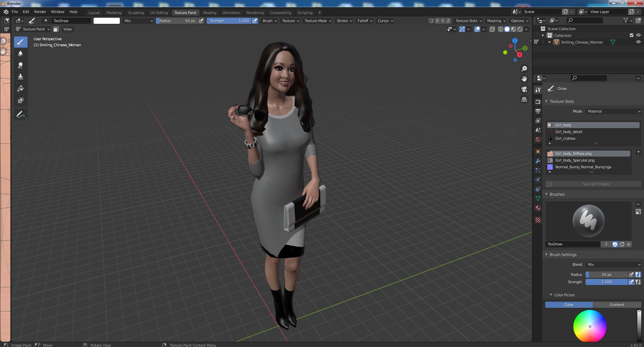Toggle paint mask face selection button
644x347 pixels.
click(56, 29)
